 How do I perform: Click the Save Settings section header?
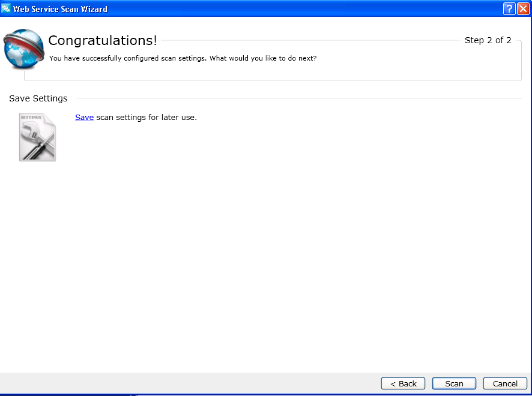tap(38, 98)
